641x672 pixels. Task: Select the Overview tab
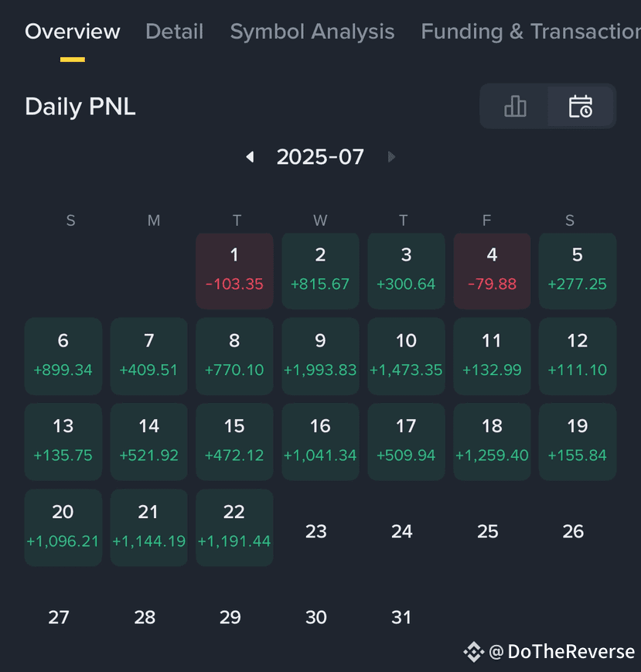73,31
